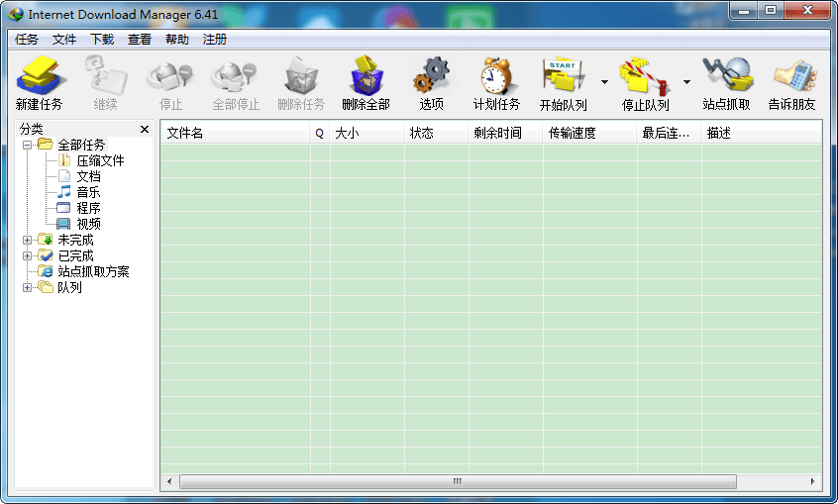The image size is (838, 504).
Task: Expand the 已完成 tree node
Action: click(28, 256)
